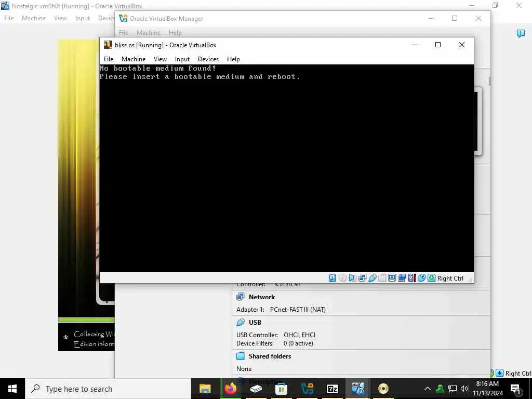
Task: Click mouse integration icon in bliss os status bar
Action: click(421, 278)
